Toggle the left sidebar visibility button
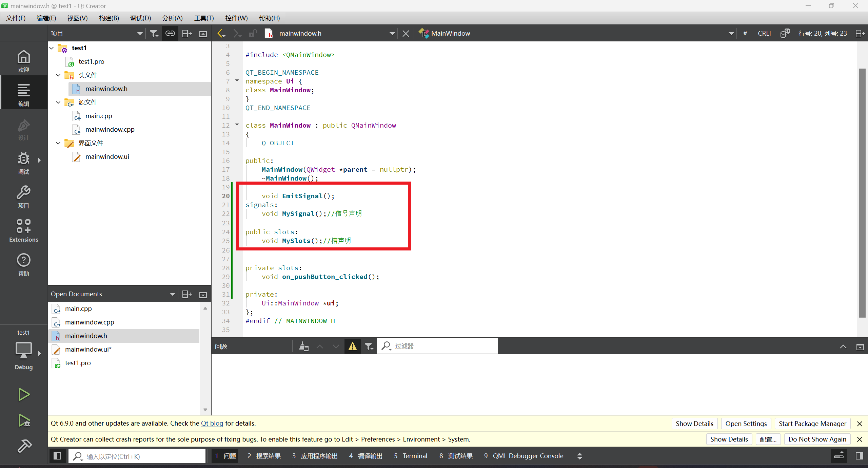This screenshot has width=868, height=468. pyautogui.click(x=57, y=456)
